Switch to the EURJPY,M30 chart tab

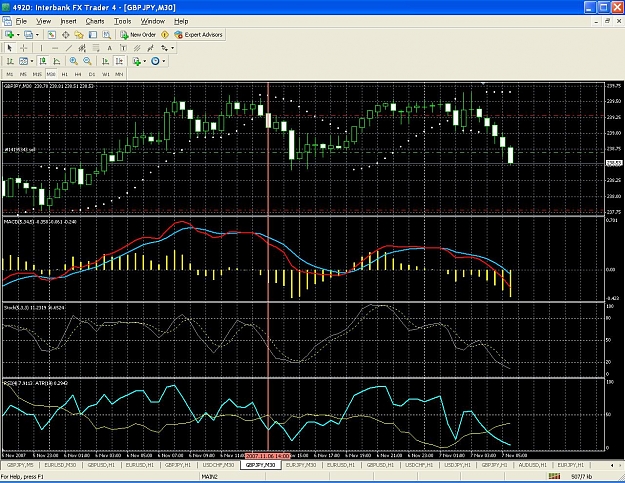coord(301,465)
